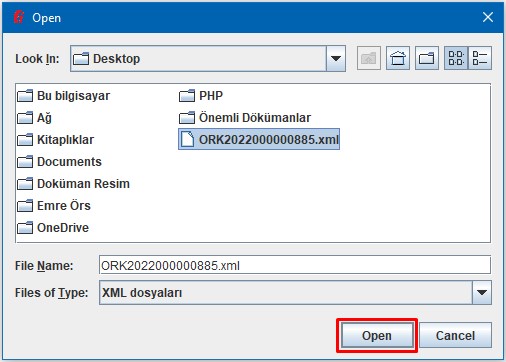Create a new folder icon

click(x=427, y=59)
